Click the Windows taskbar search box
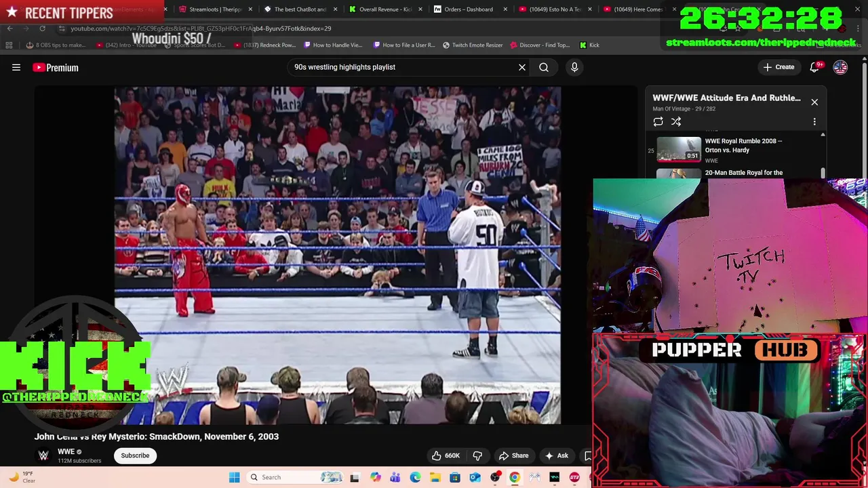This screenshot has height=488, width=868. (x=294, y=477)
